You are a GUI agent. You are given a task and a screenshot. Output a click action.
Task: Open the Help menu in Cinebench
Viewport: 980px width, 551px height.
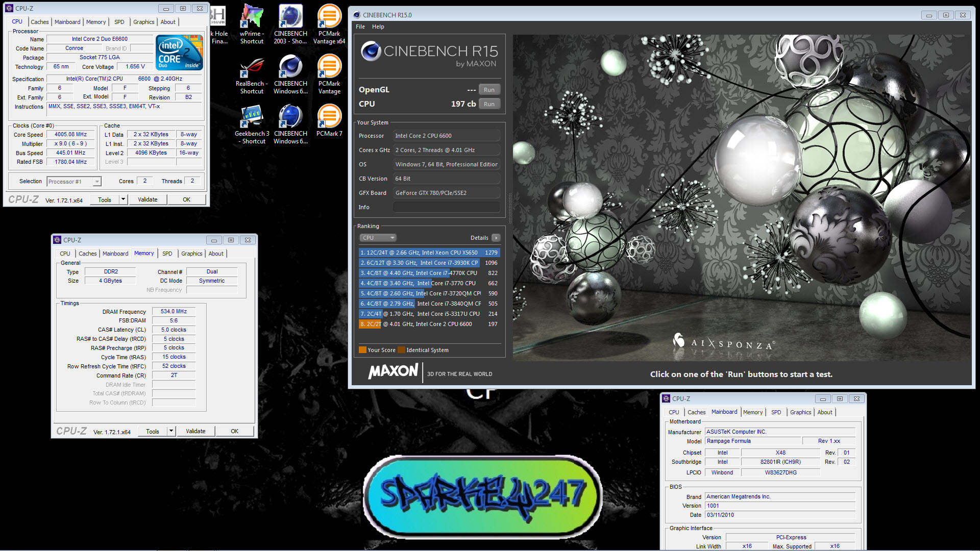[x=378, y=27]
